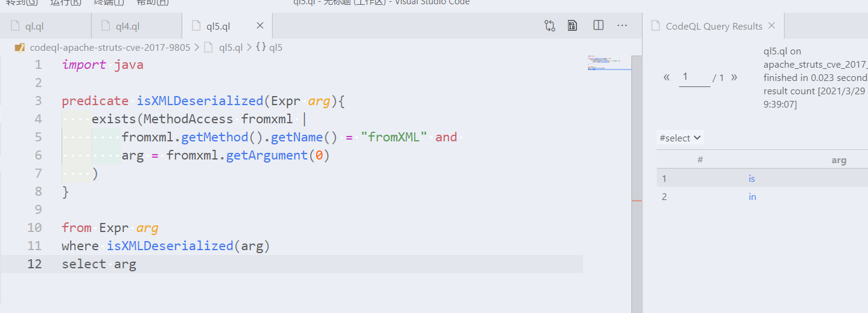Image resolution: width=868 pixels, height=313 pixels.
Task: Split the editor with the layout icon
Action: pyautogui.click(x=598, y=25)
